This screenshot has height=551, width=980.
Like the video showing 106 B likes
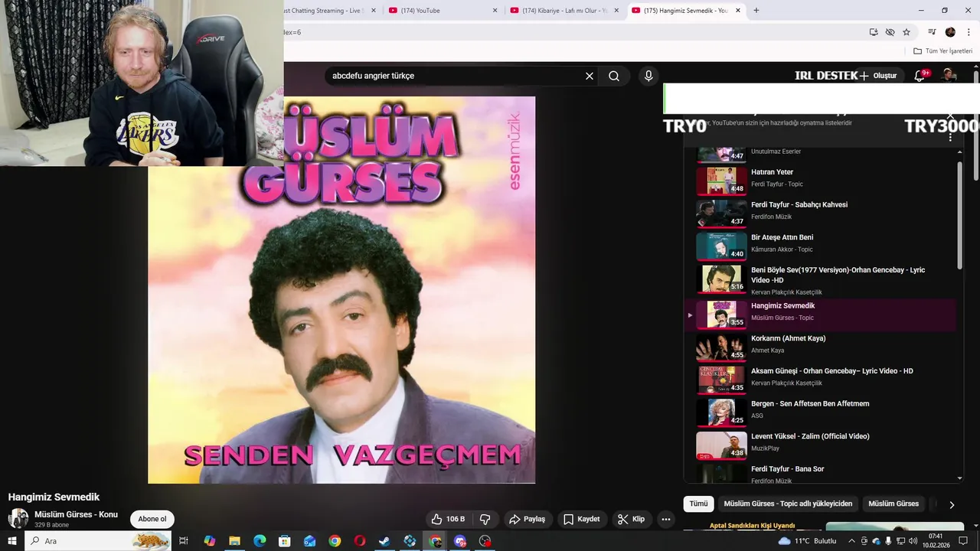point(448,519)
